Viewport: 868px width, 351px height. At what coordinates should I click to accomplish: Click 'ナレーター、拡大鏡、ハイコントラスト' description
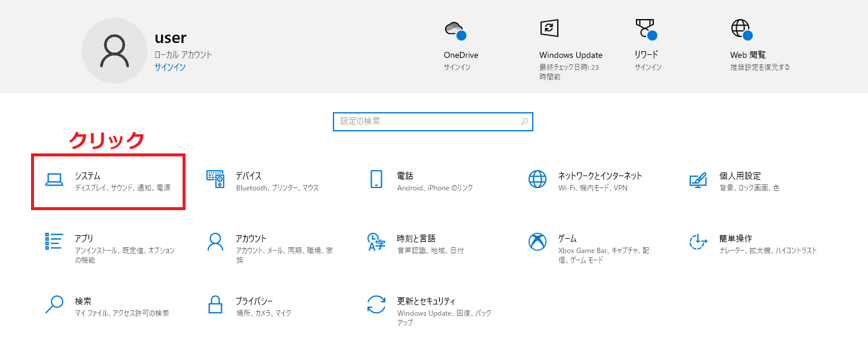coord(768,250)
